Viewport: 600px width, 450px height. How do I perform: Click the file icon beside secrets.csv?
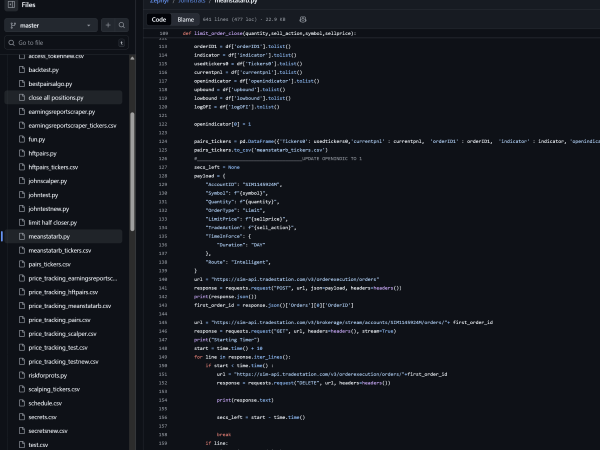click(x=21, y=416)
